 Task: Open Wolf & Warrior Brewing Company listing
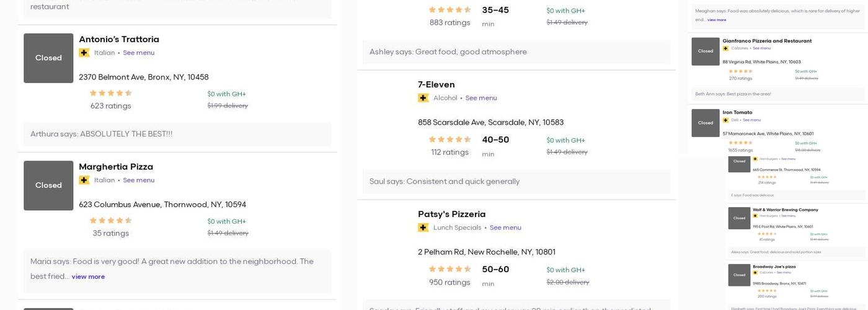pos(785,210)
